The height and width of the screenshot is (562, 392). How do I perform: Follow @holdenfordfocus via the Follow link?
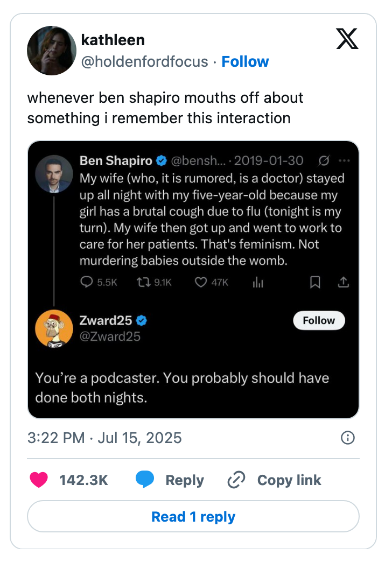click(245, 61)
